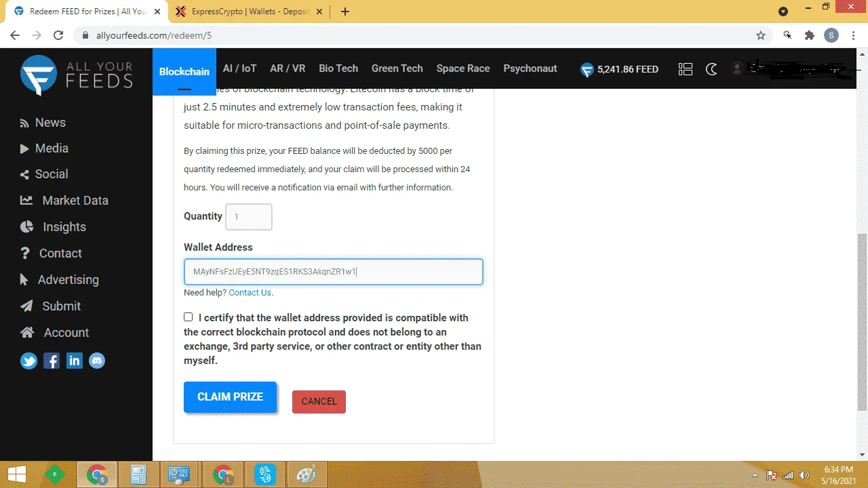Click the All Your Feeds logo

click(x=76, y=75)
